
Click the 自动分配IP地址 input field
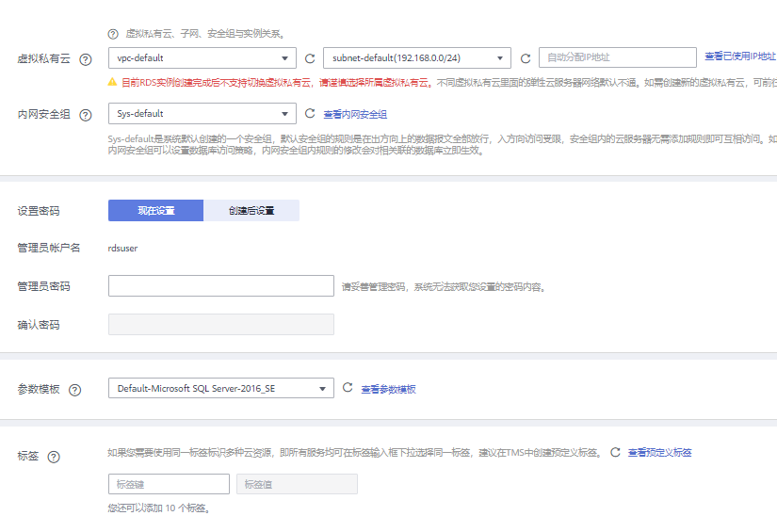(x=618, y=57)
